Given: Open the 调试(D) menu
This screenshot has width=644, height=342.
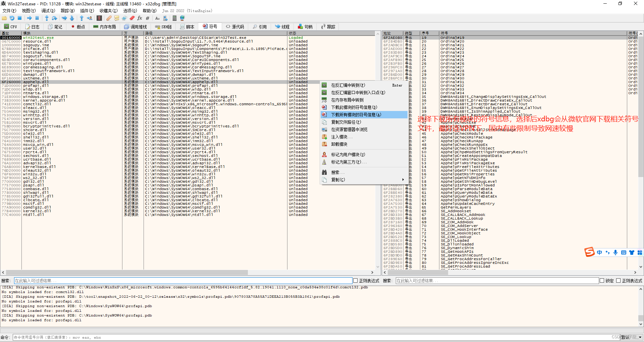Looking at the screenshot, I should coord(48,11).
